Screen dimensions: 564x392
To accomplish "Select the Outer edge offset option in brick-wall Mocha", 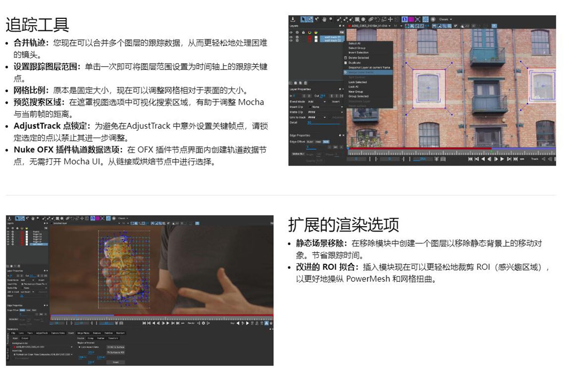I will pos(310,142).
